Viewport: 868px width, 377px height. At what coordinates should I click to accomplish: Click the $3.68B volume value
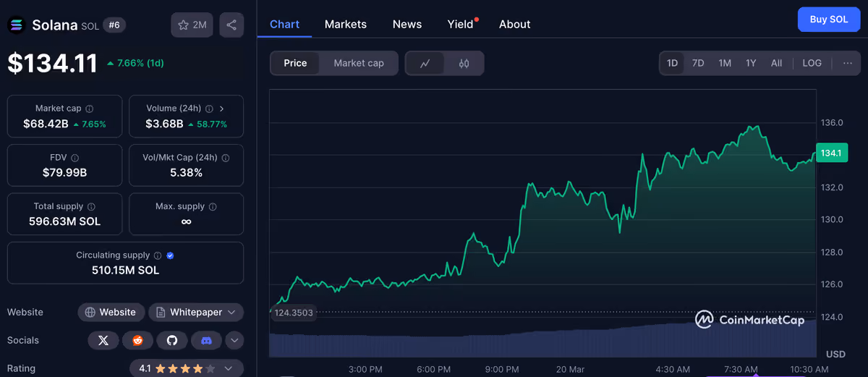tap(164, 124)
